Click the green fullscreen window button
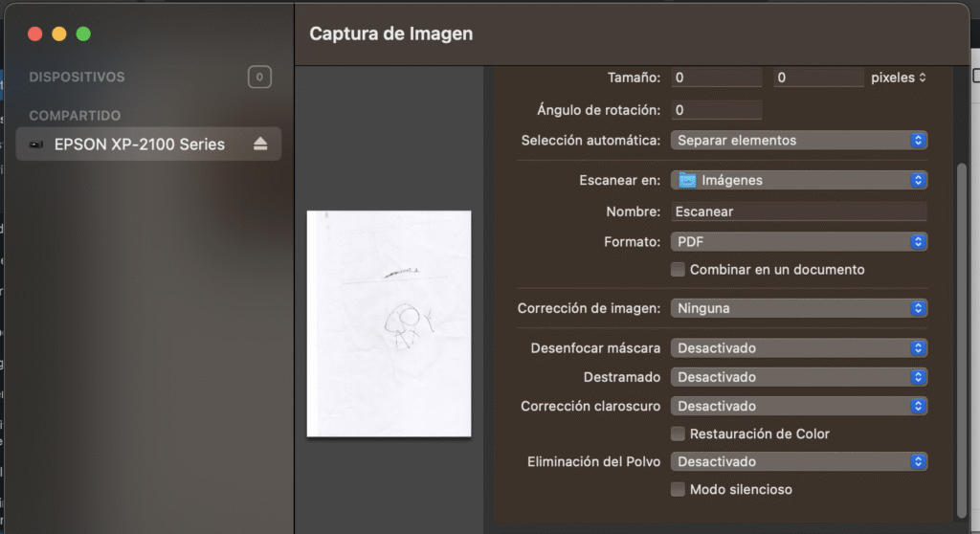The height and width of the screenshot is (534, 980). click(x=83, y=33)
